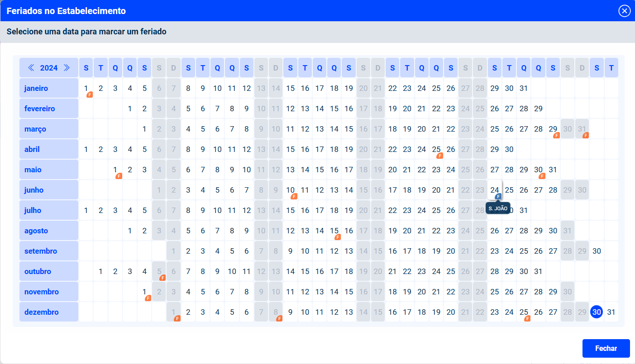Click the blue S. João badge on June 24
The width and height of the screenshot is (635, 364).
tap(498, 196)
